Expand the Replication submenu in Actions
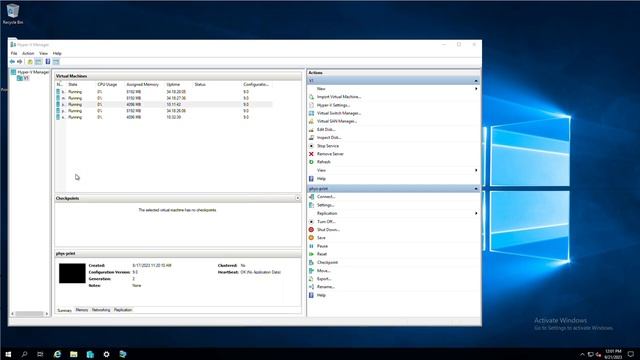 click(394, 213)
